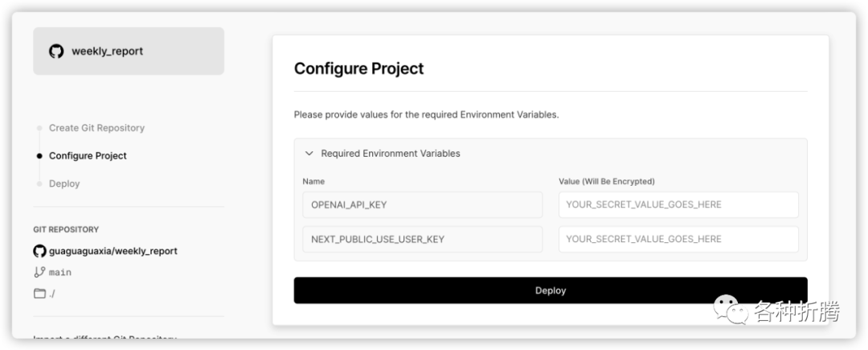Click the Create Git Repository step bullet
The height and width of the screenshot is (350, 868).
click(39, 128)
